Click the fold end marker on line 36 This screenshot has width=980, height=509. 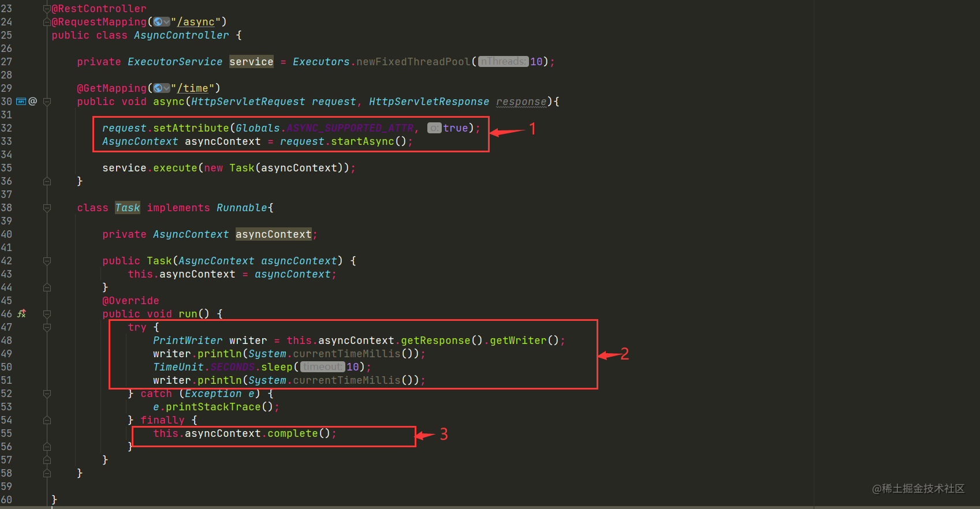click(47, 181)
